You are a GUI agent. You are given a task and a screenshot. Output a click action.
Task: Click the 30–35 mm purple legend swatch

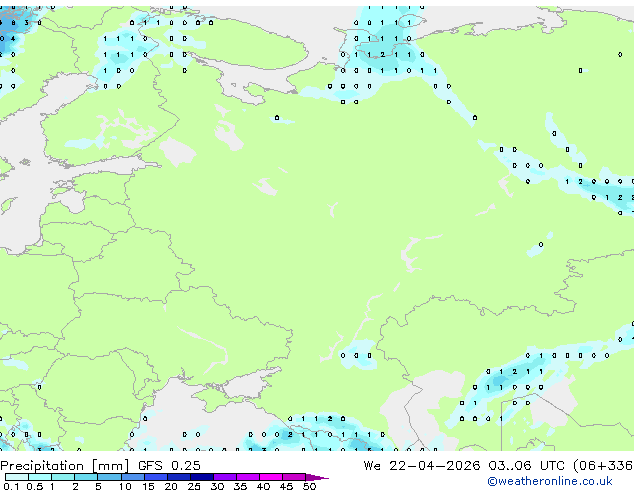tap(225, 477)
